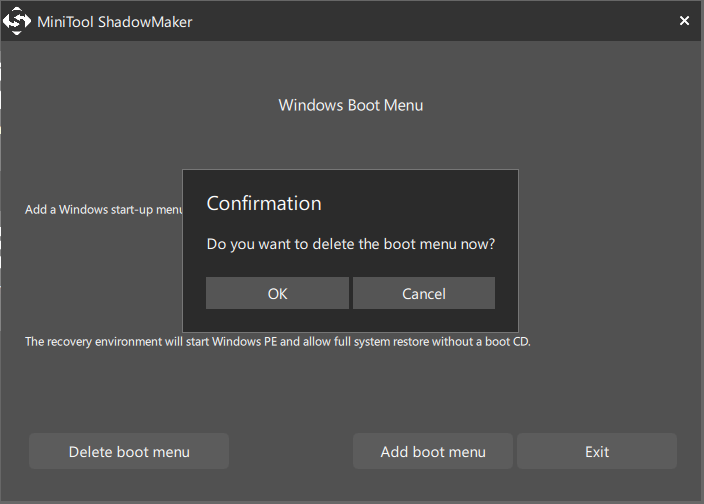Click the blank space below OK in dialog
704x504 pixels.
[277, 321]
